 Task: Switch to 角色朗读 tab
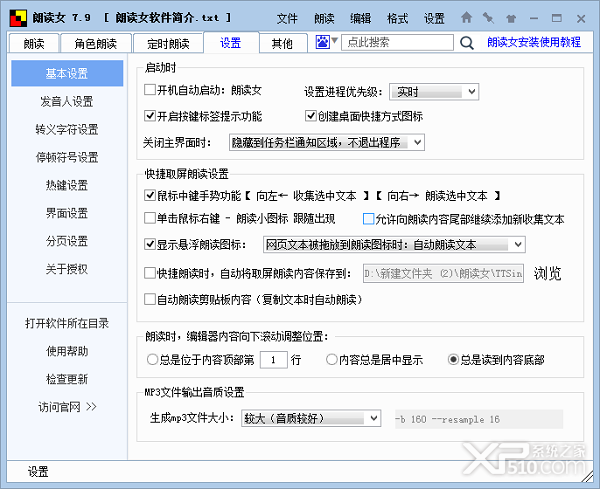click(x=96, y=43)
